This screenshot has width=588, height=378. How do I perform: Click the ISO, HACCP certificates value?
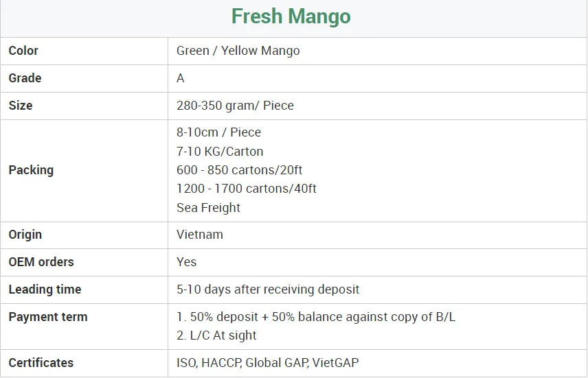[267, 363]
